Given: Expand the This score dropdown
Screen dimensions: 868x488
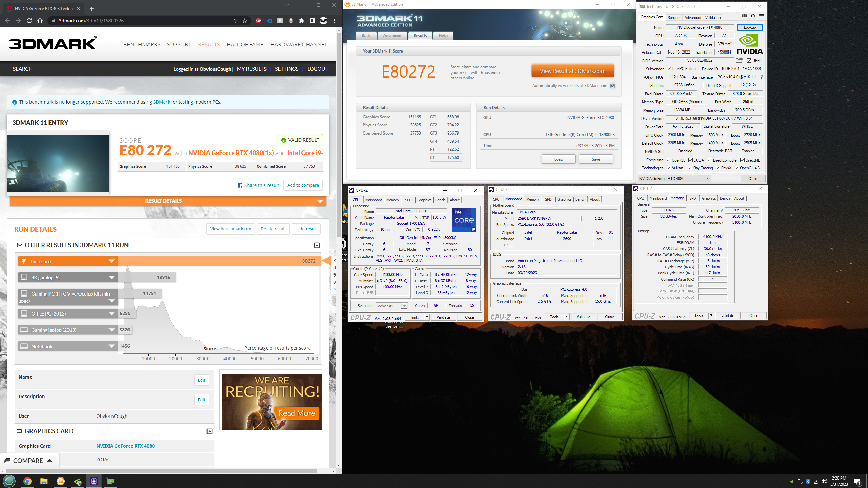Looking at the screenshot, I should (x=112, y=261).
